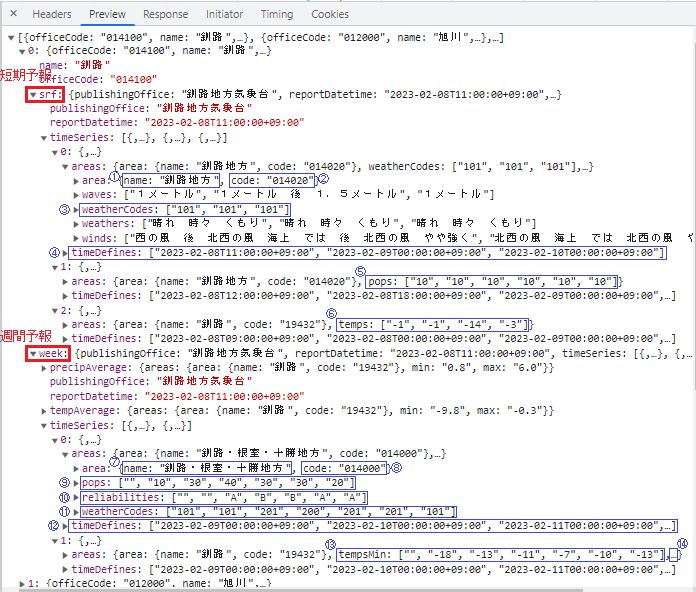Open the Response tab

(166, 14)
